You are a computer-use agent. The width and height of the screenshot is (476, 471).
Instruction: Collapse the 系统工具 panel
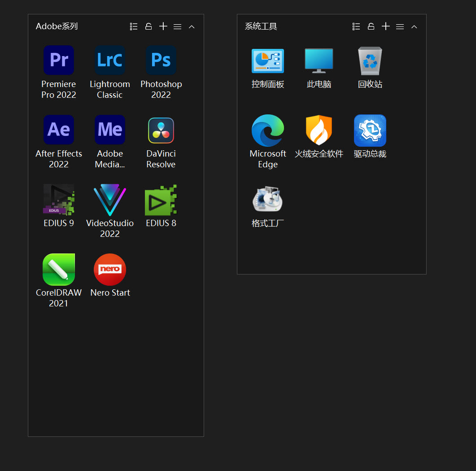pyautogui.click(x=414, y=27)
